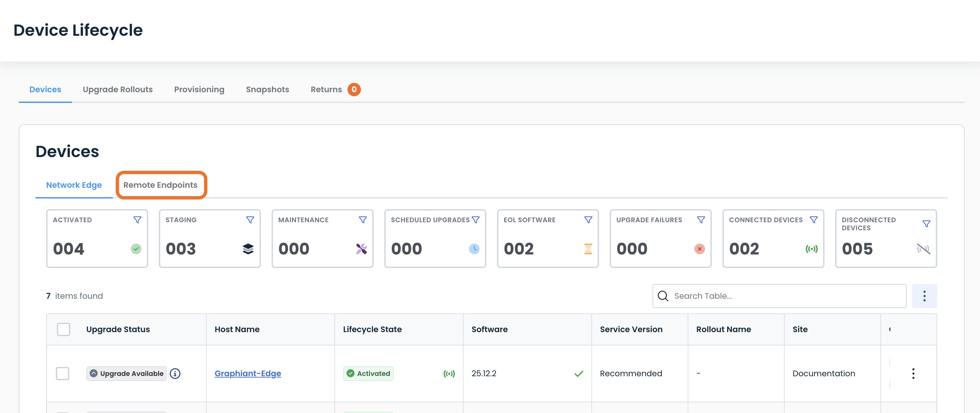The width and height of the screenshot is (980, 413).
Task: Click the Returns count badge
Action: [354, 90]
